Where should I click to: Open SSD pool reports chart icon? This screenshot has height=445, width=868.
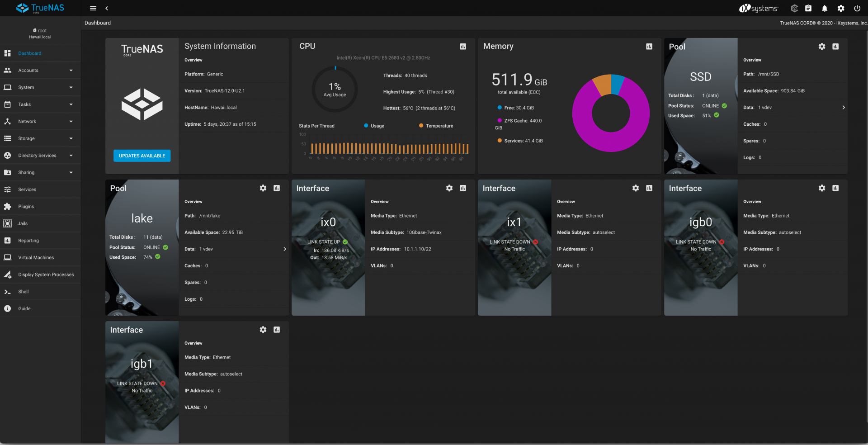click(835, 47)
